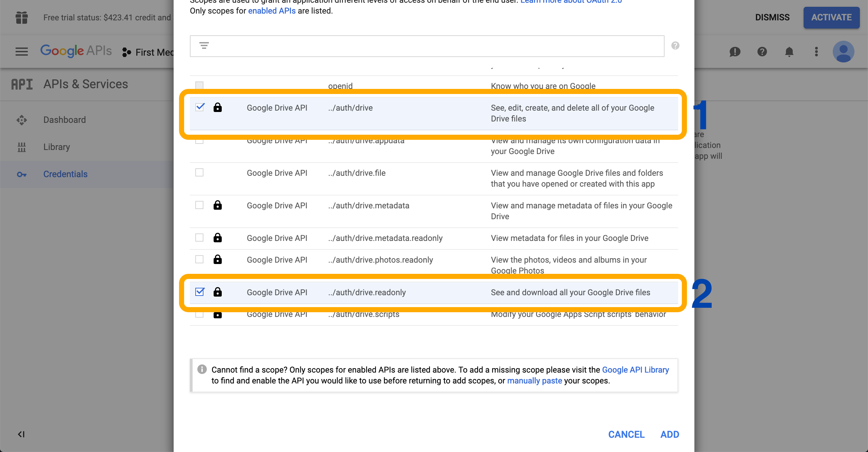Screen dimensions: 868x452
Task: Click the lock icon on drive.photos.readonly row
Action: [x=218, y=259]
